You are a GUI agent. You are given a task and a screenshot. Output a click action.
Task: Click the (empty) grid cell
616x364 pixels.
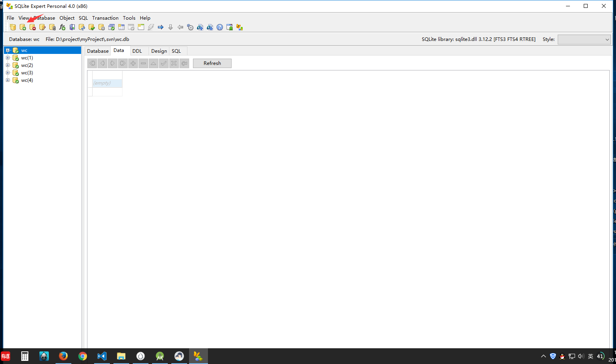[107, 83]
